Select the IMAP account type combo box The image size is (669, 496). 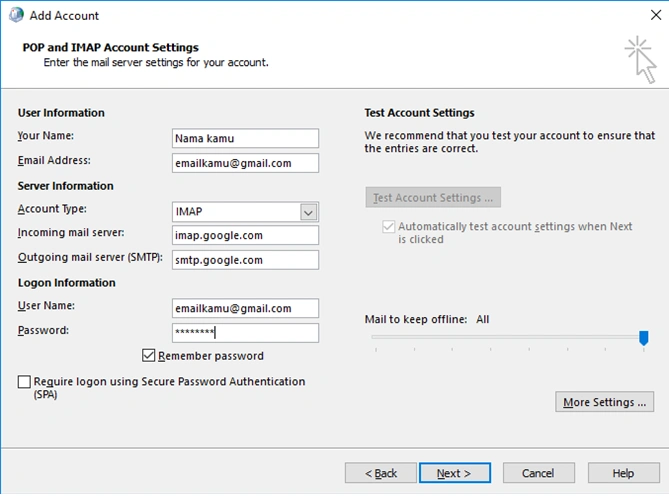tap(245, 212)
